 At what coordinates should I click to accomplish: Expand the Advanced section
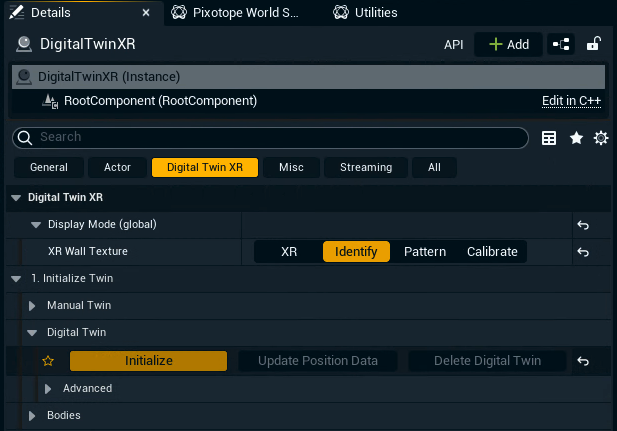(48, 388)
